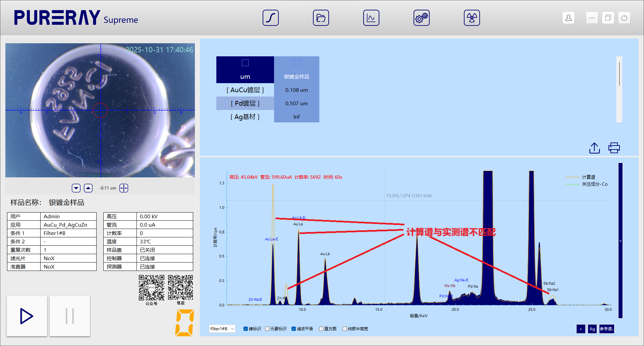Click the stage up arrow button
This screenshot has width=644, height=346.
click(x=88, y=188)
